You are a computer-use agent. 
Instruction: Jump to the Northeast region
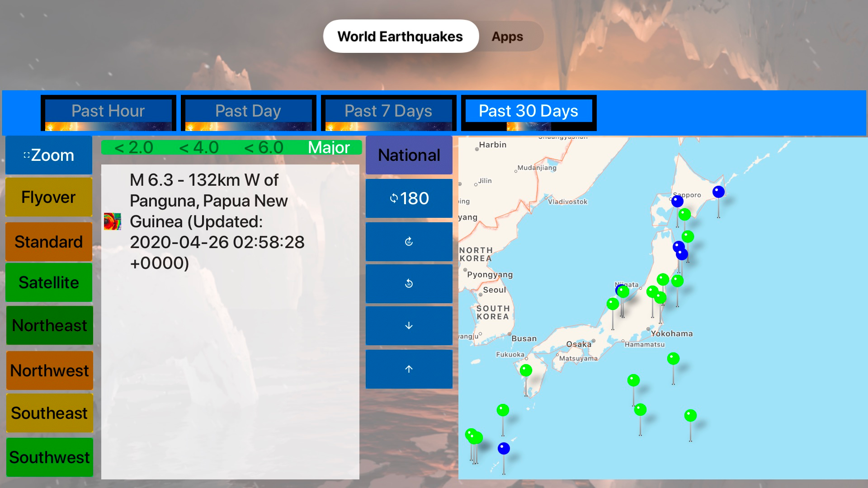point(50,325)
